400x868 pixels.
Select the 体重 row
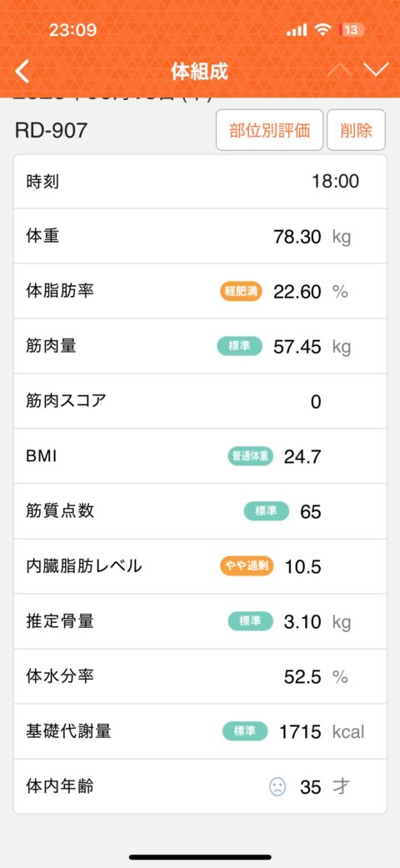[200, 236]
